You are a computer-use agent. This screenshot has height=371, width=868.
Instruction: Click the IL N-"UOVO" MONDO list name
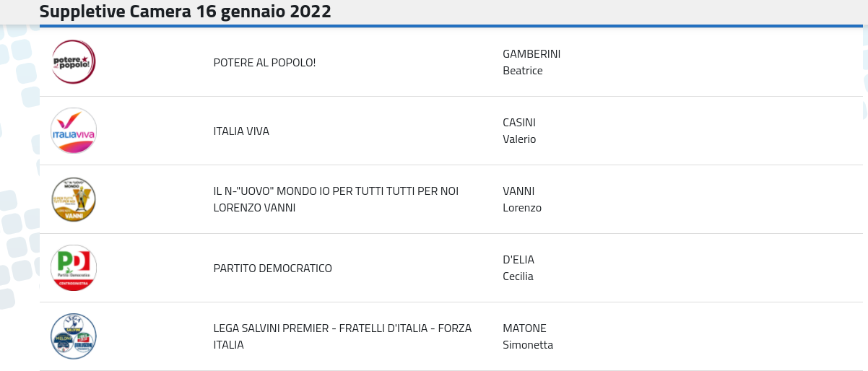pyautogui.click(x=336, y=191)
